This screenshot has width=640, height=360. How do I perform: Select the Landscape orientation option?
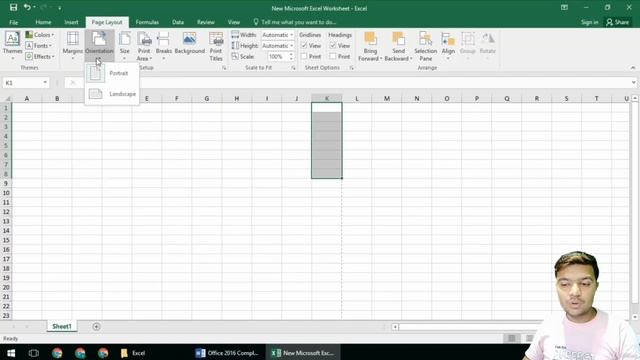pyautogui.click(x=111, y=94)
